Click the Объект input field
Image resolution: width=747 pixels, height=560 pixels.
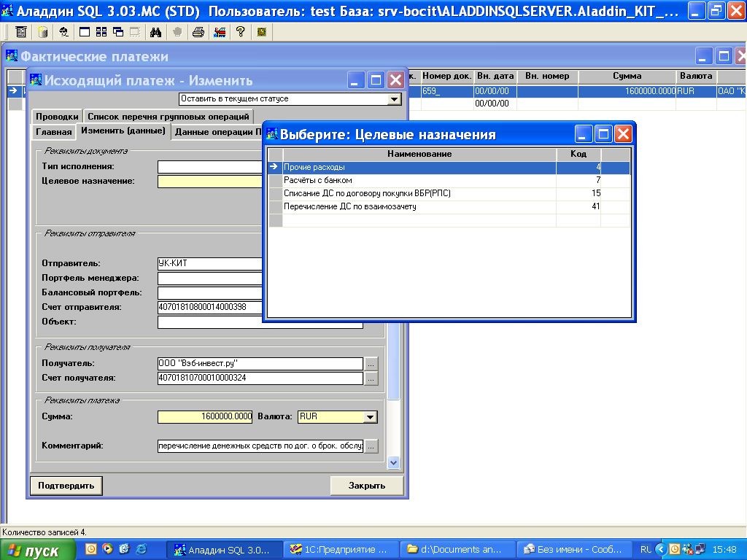(x=260, y=322)
